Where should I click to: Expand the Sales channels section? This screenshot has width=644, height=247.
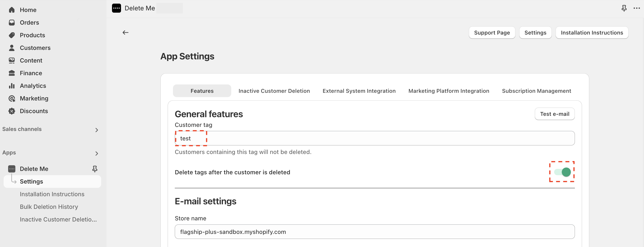point(96,130)
